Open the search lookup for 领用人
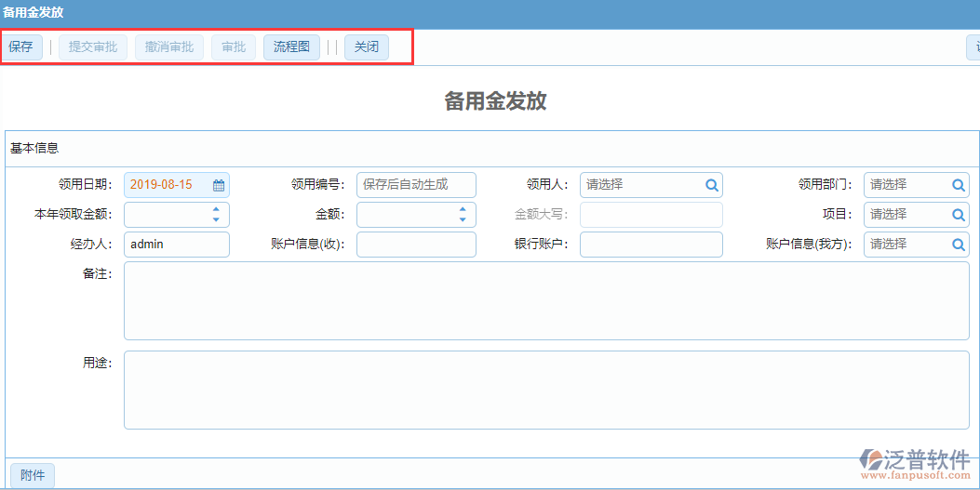 click(711, 185)
